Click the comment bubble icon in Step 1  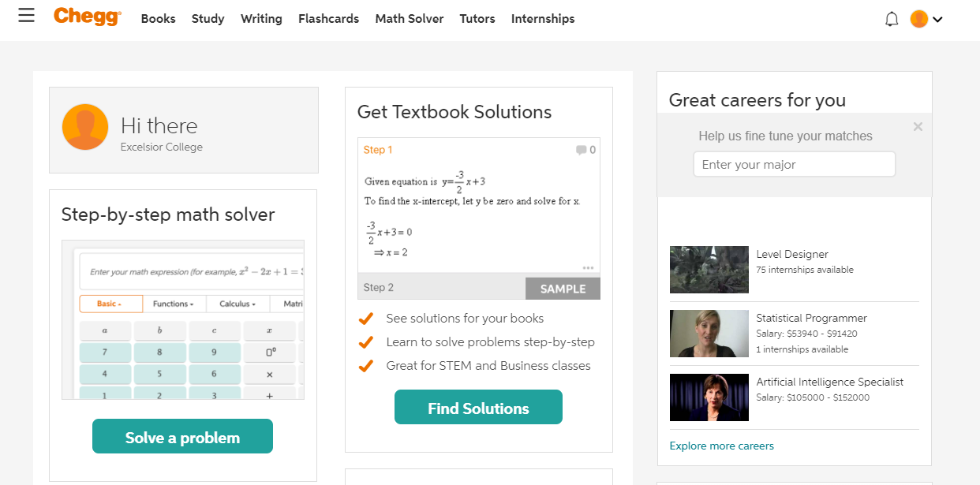click(x=582, y=150)
